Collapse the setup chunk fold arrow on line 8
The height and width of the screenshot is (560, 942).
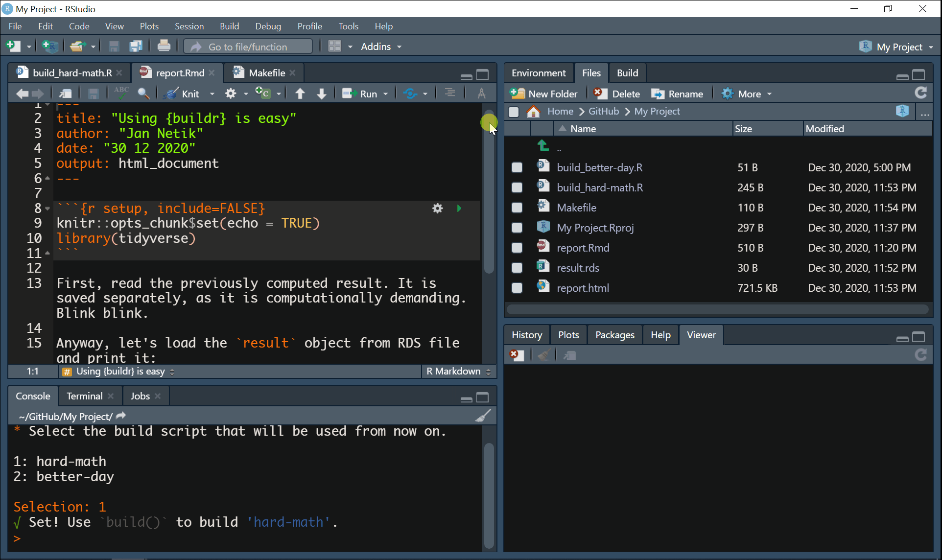coord(47,209)
